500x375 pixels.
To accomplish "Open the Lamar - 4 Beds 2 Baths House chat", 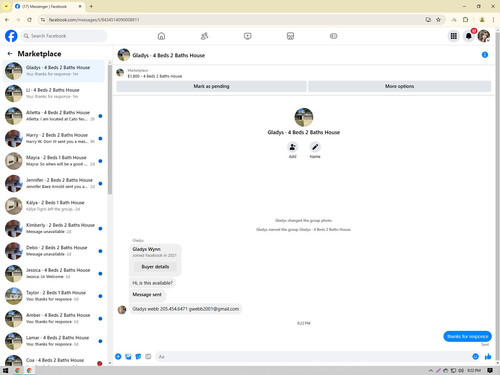I will point(54,341).
